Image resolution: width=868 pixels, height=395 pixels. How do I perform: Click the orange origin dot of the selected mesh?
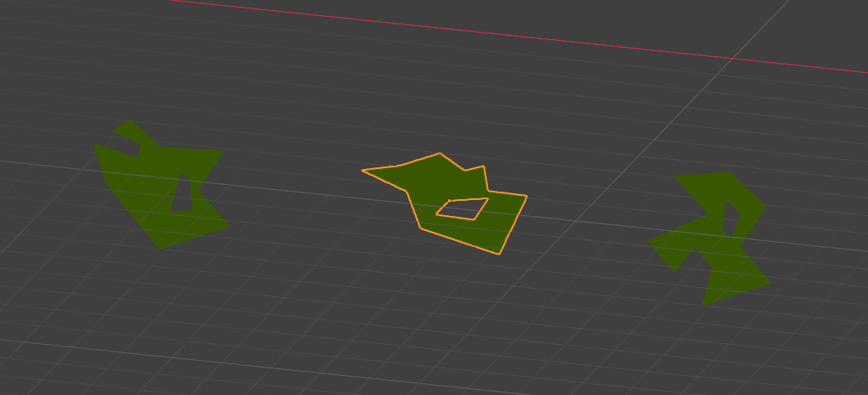click(449, 201)
